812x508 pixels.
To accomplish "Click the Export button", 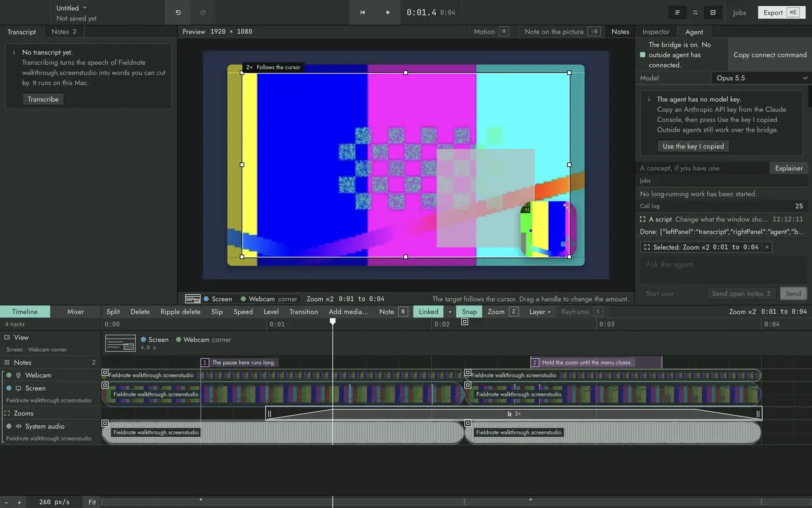I will pos(782,12).
